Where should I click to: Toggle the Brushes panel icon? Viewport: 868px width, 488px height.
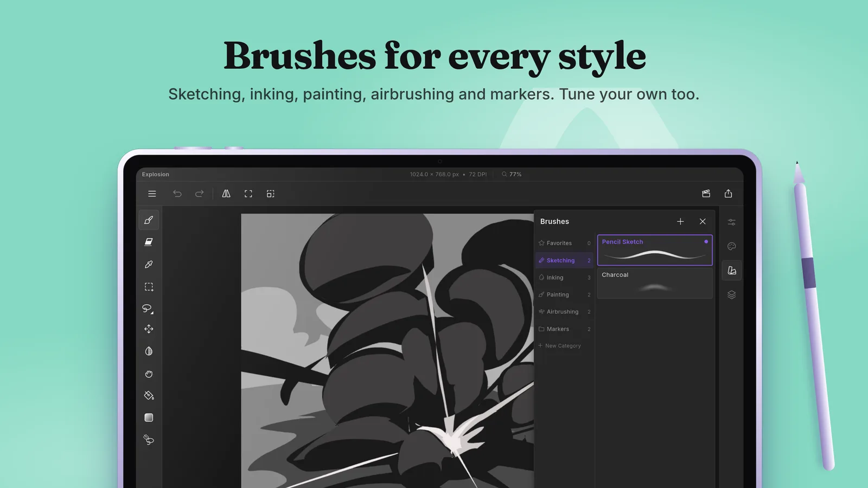pos(731,271)
